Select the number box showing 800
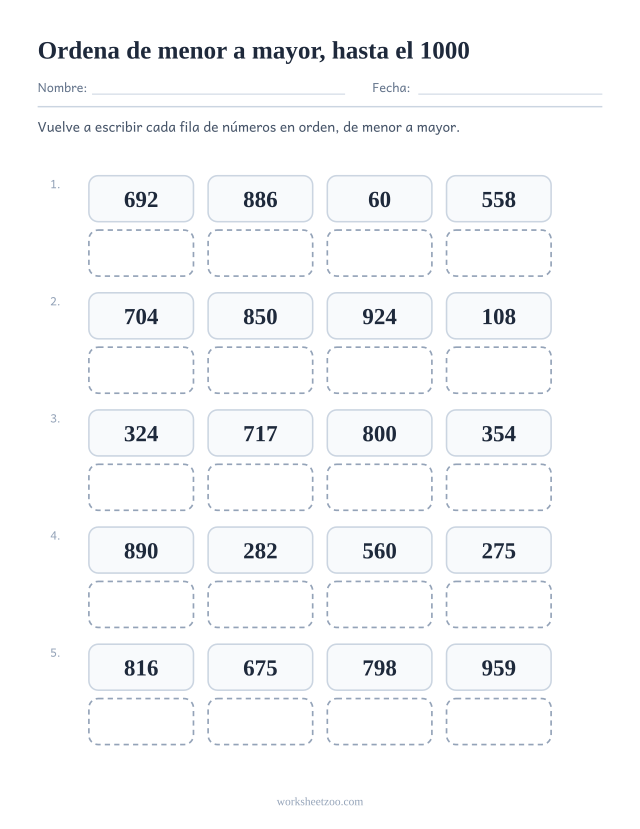 point(379,433)
